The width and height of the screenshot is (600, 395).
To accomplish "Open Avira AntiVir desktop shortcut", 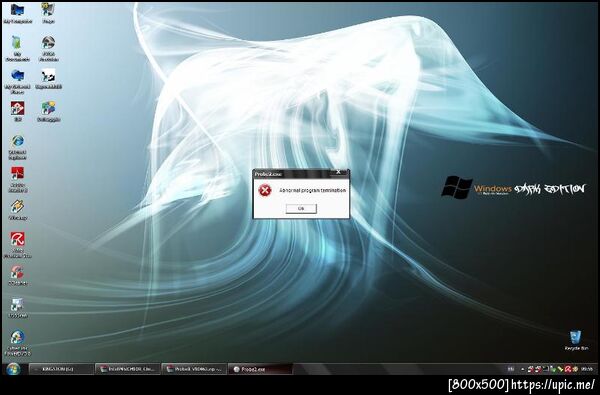I will coord(18,245).
